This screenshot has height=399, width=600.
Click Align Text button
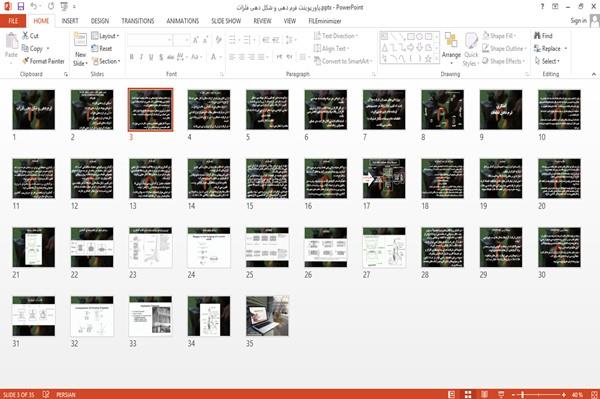pyautogui.click(x=331, y=48)
